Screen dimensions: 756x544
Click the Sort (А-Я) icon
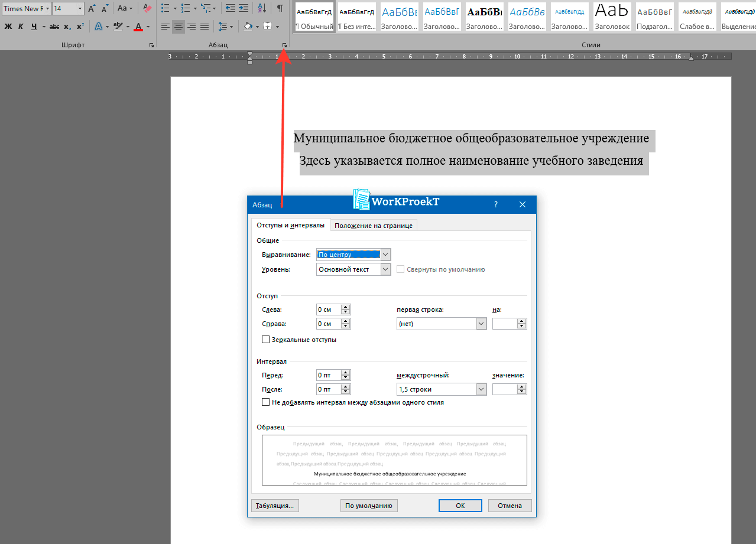point(262,8)
